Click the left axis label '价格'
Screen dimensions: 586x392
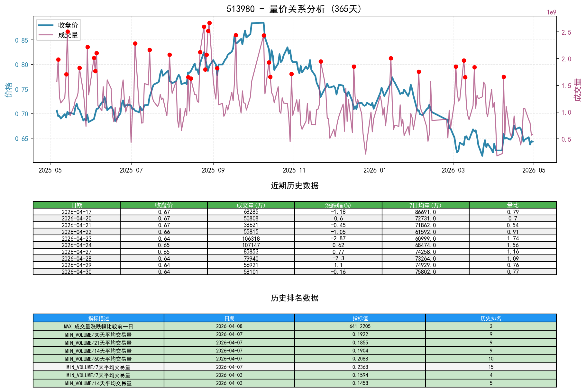(x=9, y=89)
